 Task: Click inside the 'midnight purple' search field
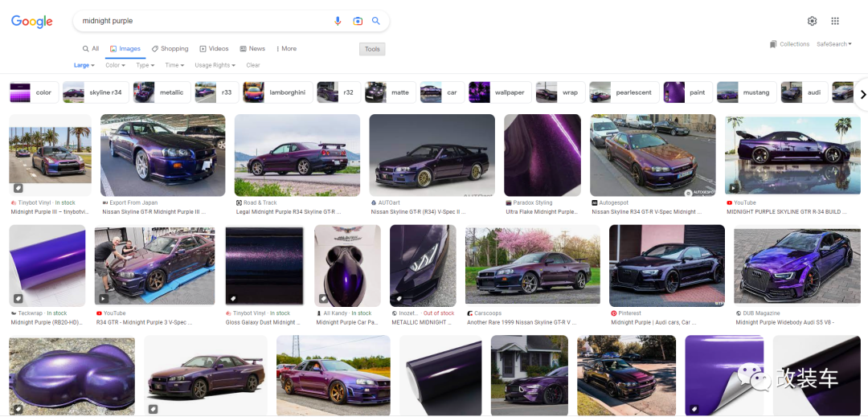click(x=201, y=21)
